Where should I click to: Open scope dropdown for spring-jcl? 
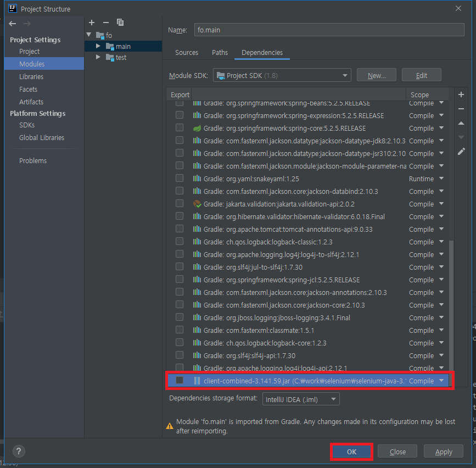441,280
